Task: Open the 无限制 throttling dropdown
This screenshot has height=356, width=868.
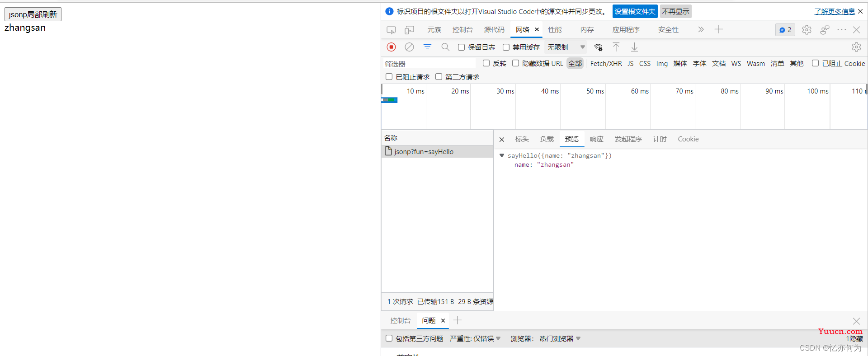Action: [x=566, y=47]
